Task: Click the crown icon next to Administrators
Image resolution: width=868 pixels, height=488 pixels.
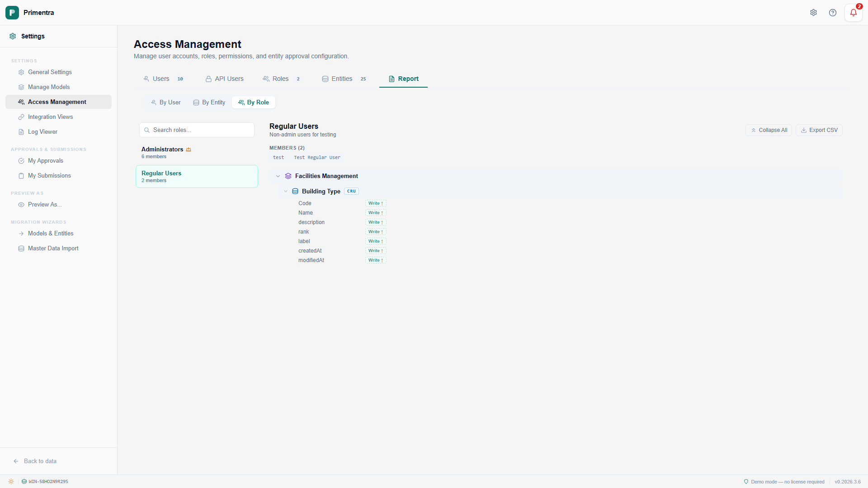Action: tap(189, 150)
